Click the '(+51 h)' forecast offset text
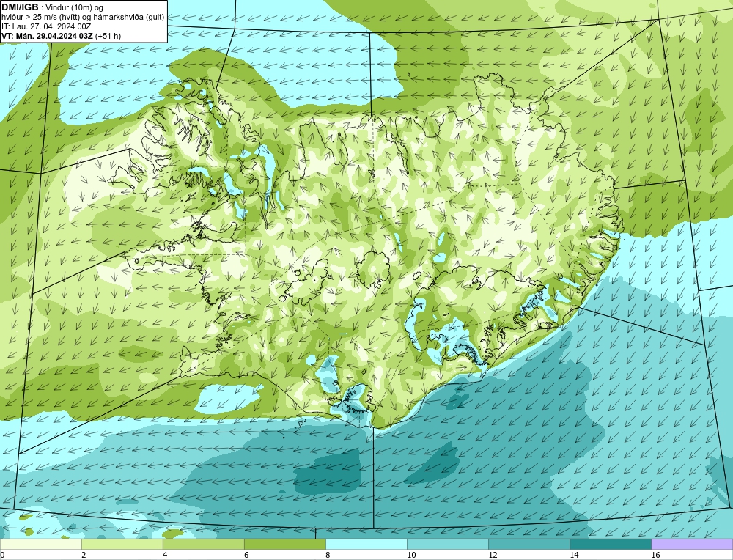The image size is (733, 560). pos(108,36)
